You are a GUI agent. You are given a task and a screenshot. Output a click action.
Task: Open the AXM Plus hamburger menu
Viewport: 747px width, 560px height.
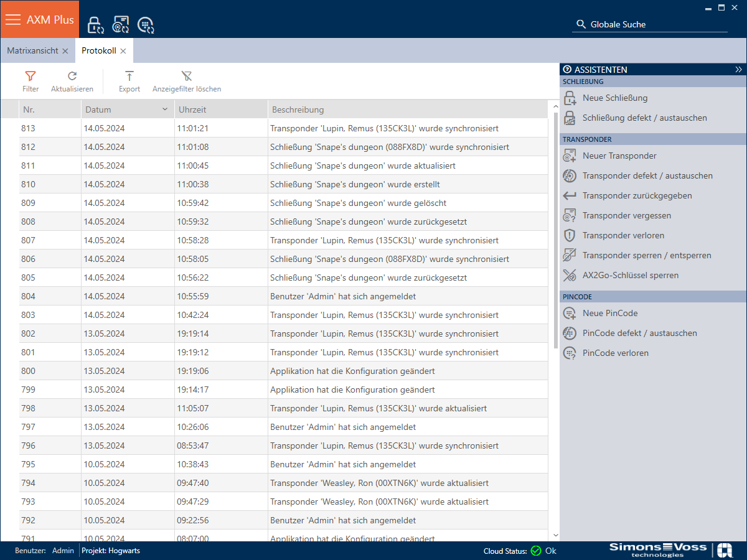point(13,19)
